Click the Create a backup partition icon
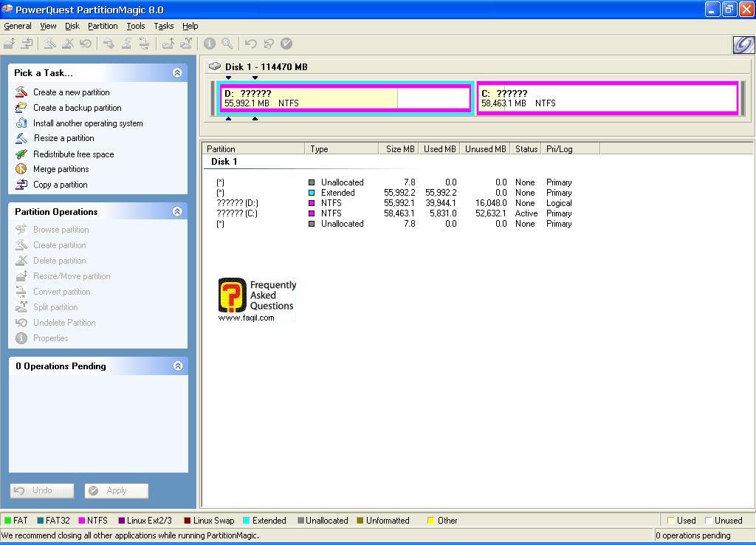756x545 pixels. tap(21, 108)
